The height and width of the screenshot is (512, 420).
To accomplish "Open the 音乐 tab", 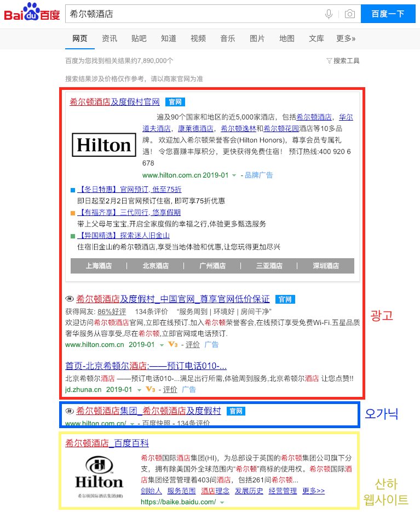I will pos(228,38).
